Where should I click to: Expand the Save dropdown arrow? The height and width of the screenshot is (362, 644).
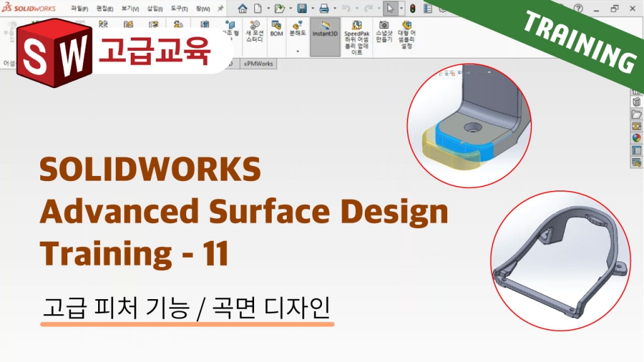coord(313,8)
